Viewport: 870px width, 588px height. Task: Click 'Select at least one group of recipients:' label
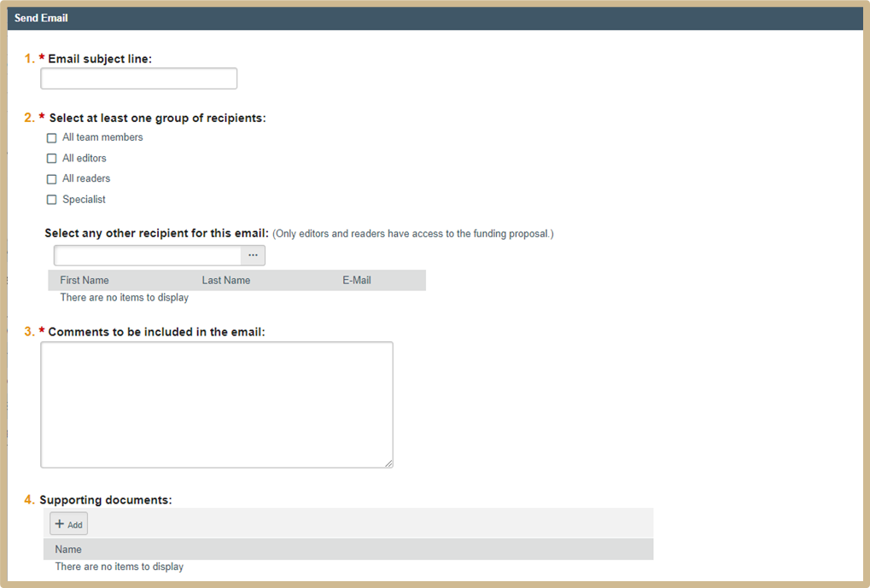tap(158, 118)
